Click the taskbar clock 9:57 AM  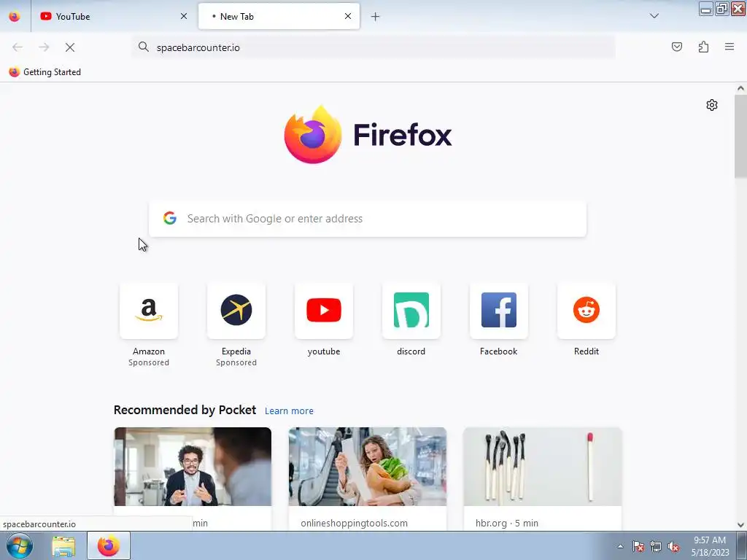pos(710,546)
